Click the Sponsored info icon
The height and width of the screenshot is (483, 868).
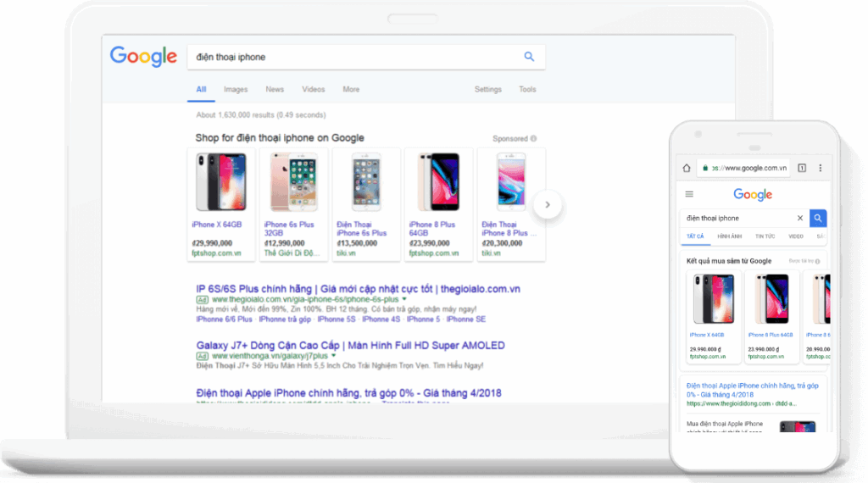pos(534,138)
